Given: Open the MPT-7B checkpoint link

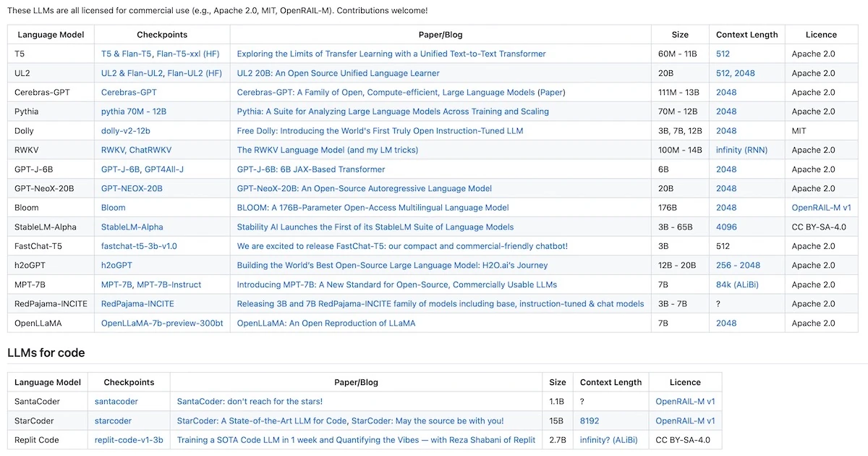Looking at the screenshot, I should click(x=116, y=284).
